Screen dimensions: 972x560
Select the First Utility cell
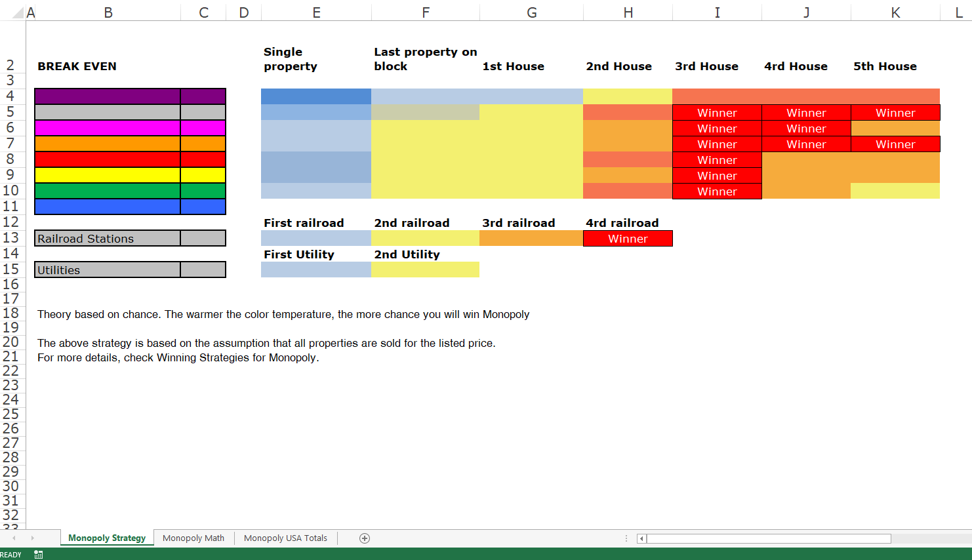tap(316, 254)
